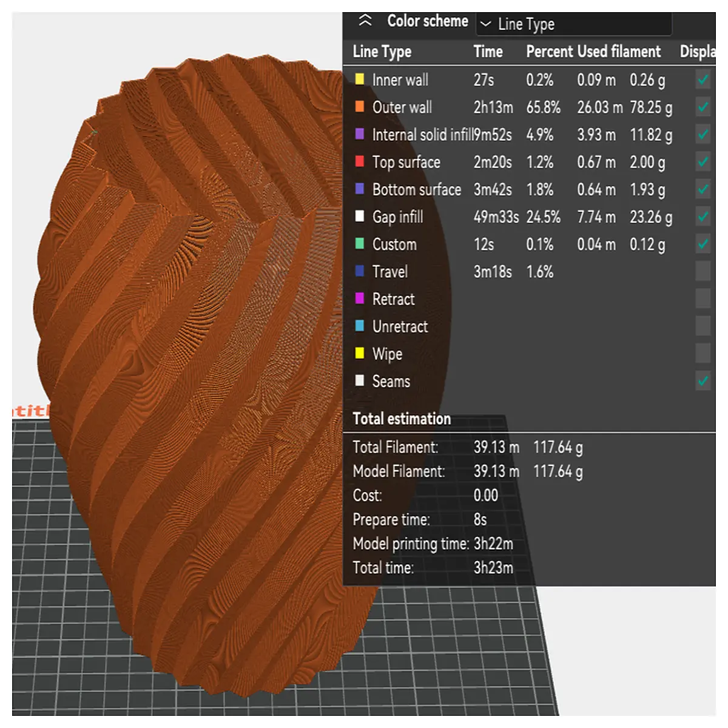The image size is (728, 728).
Task: Click the Cost 0.00 value
Action: pos(486,496)
